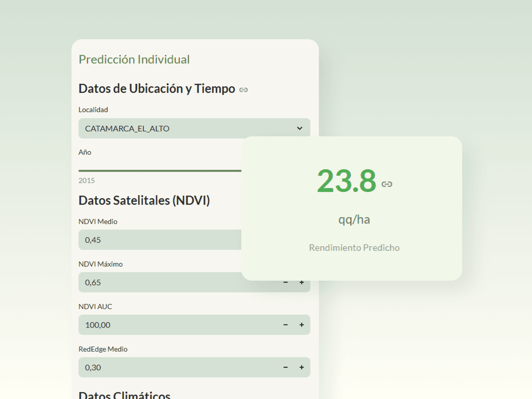
Task: Click the Datos Satelitales (NDVI) heading
Action: click(x=144, y=200)
